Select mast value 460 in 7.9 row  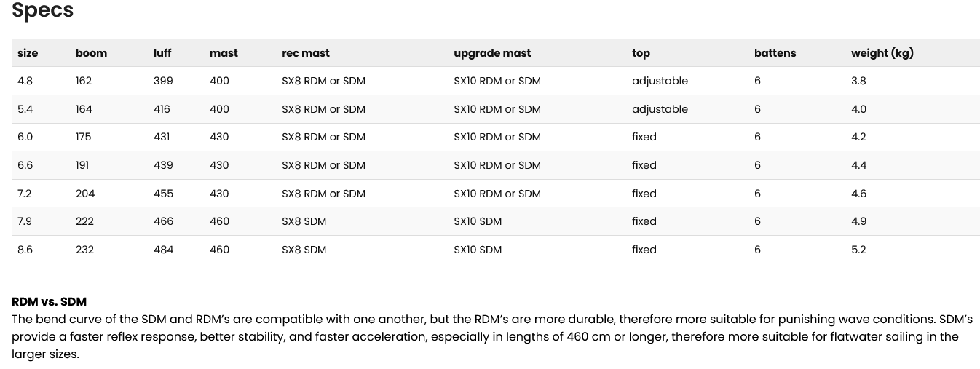click(x=219, y=221)
